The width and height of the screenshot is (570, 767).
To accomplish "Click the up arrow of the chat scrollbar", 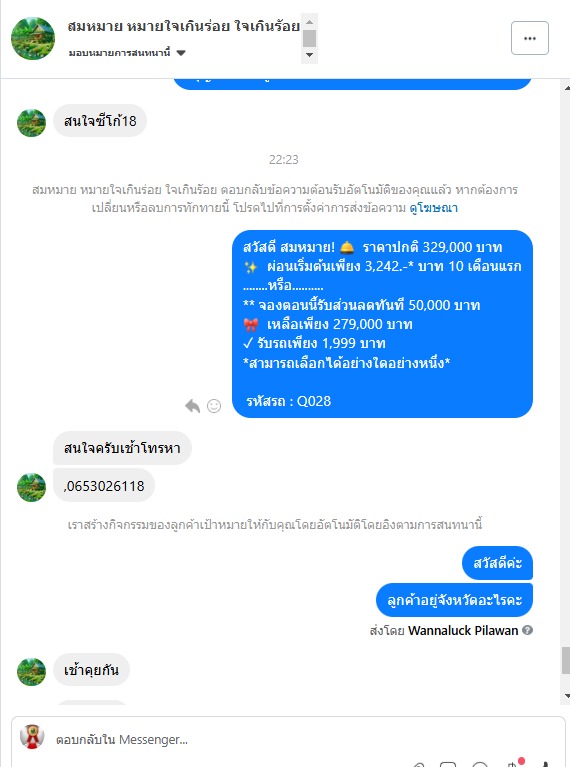I will click(x=567, y=88).
